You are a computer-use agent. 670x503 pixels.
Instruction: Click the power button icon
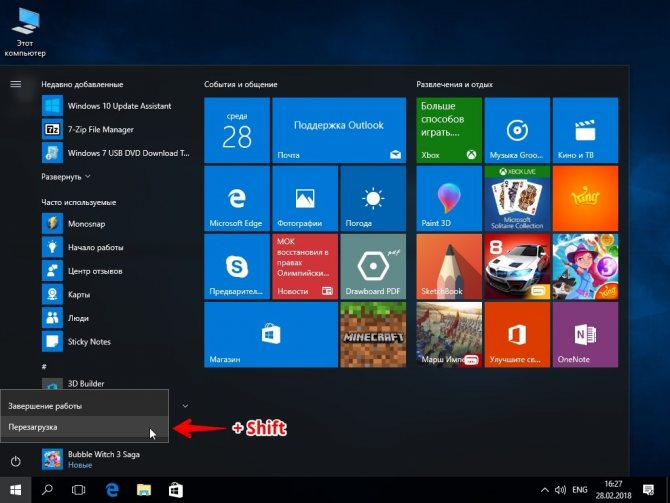tap(15, 461)
